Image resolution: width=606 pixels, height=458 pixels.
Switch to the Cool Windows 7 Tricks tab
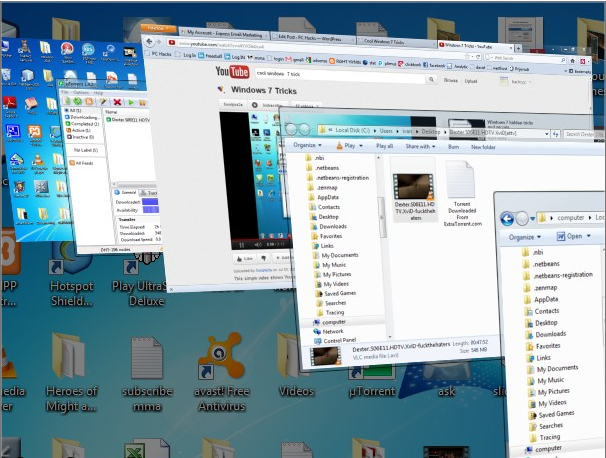coord(395,41)
